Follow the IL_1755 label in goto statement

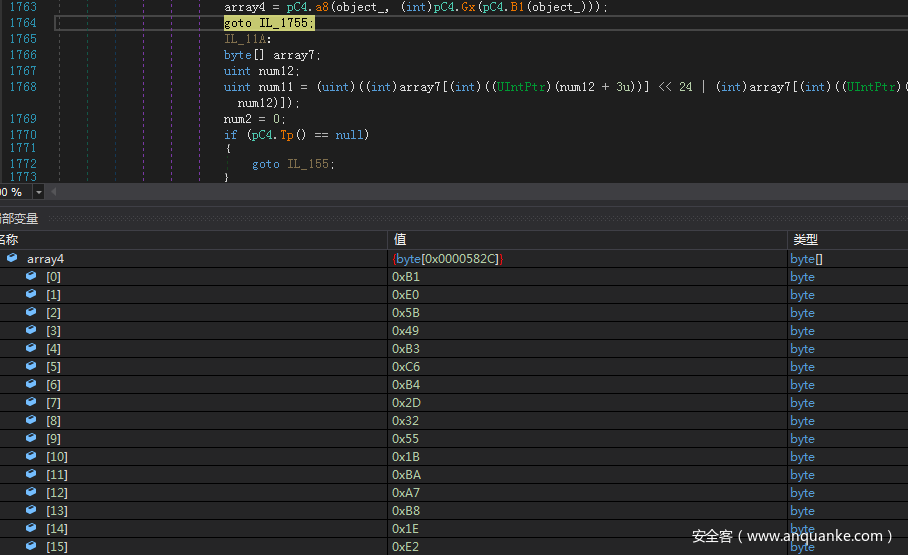285,23
